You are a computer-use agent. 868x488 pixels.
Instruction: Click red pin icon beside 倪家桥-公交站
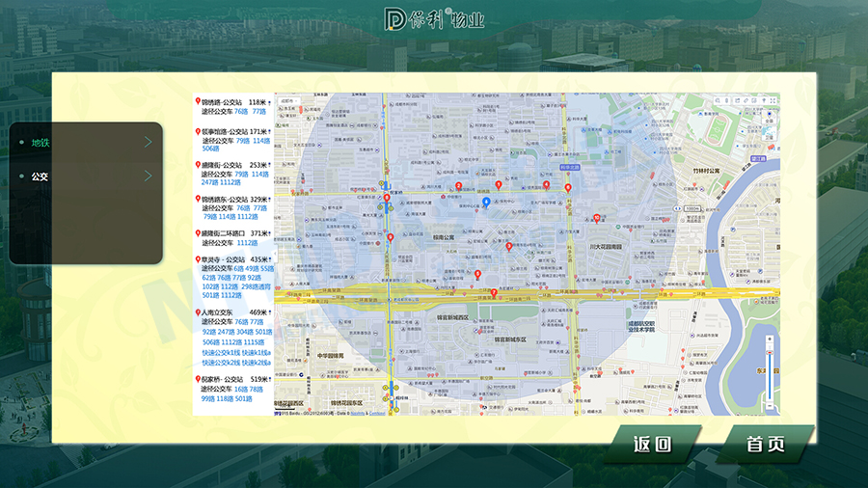(x=198, y=379)
